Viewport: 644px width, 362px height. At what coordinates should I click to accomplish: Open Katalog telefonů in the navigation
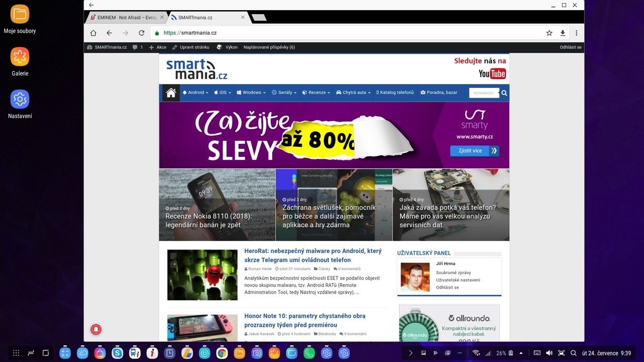[x=395, y=93]
